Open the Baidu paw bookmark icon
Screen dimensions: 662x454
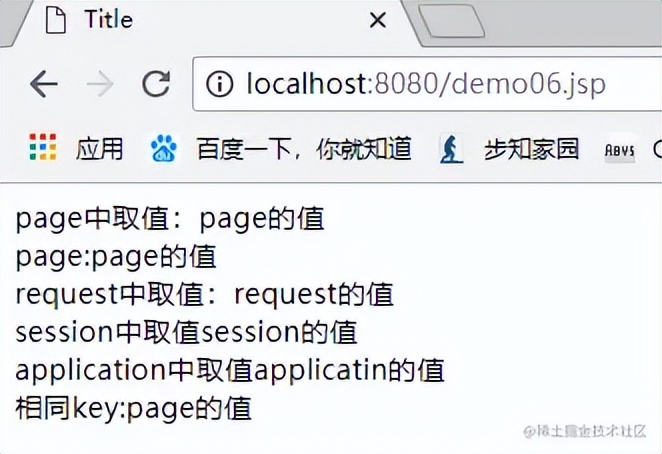pyautogui.click(x=164, y=148)
